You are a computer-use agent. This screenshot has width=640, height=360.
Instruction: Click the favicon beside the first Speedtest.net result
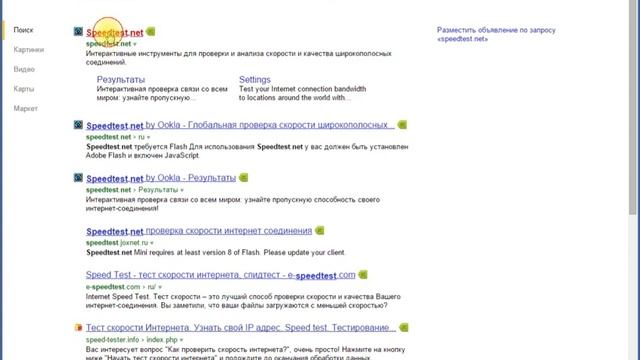coord(78,31)
